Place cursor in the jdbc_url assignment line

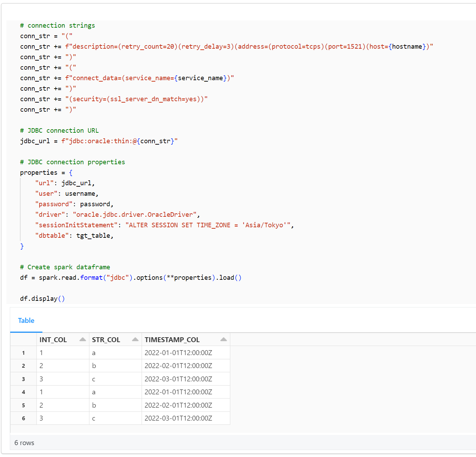(x=99, y=141)
